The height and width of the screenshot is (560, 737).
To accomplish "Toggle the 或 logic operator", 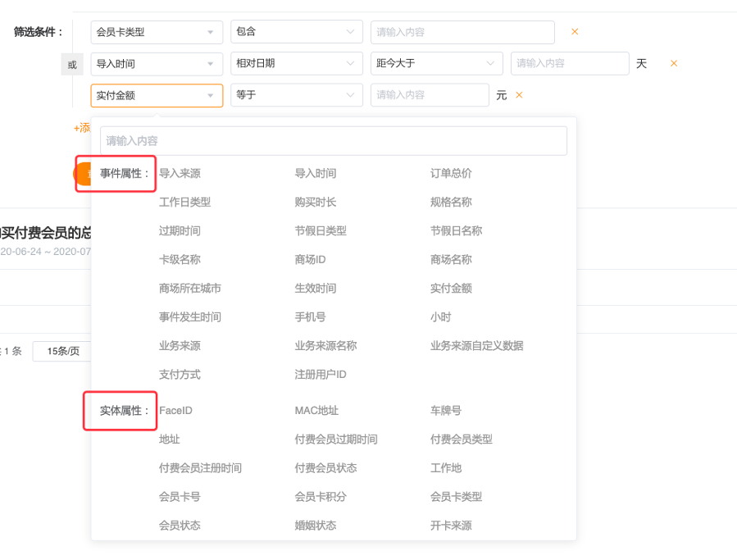I will coord(72,64).
